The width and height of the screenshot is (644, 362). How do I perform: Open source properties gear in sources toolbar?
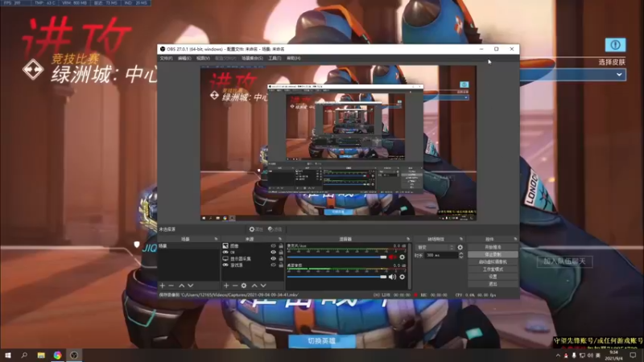pos(244,286)
